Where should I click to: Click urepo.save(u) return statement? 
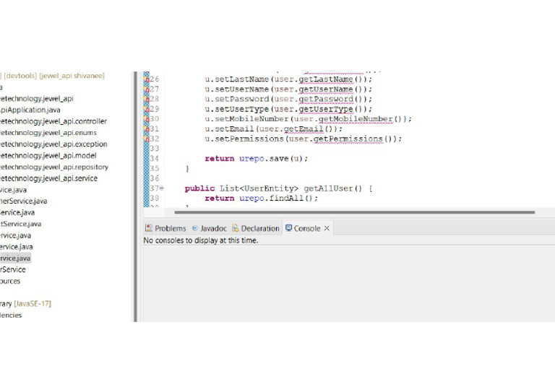(x=257, y=159)
